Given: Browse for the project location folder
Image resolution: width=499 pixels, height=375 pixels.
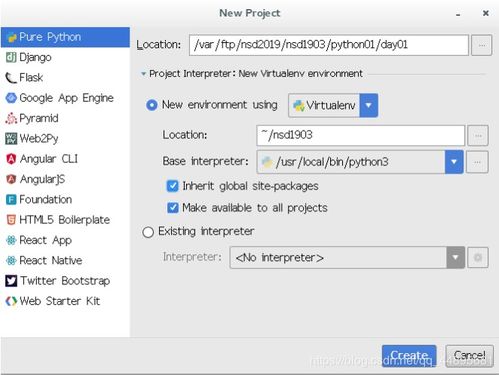Looking at the screenshot, I should [x=481, y=45].
